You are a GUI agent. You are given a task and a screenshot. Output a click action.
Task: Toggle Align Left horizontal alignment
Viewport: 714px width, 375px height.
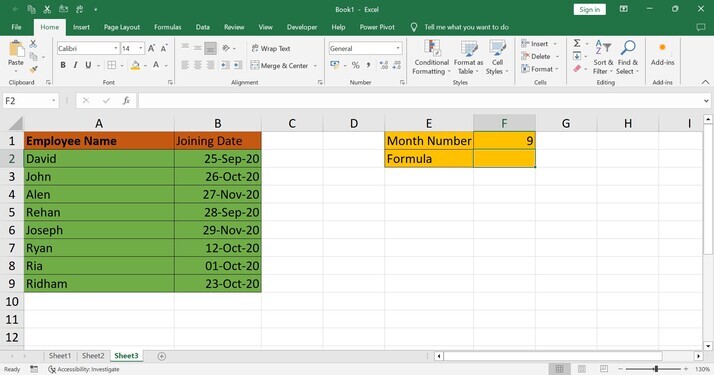[x=185, y=65]
